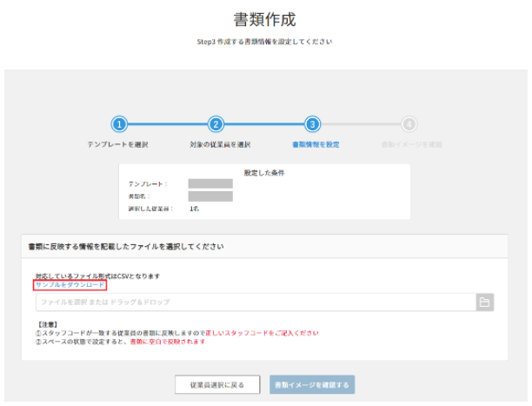Select the 書類情報を設定 step label
Viewport: 532px width, 406px height.
tap(316, 144)
